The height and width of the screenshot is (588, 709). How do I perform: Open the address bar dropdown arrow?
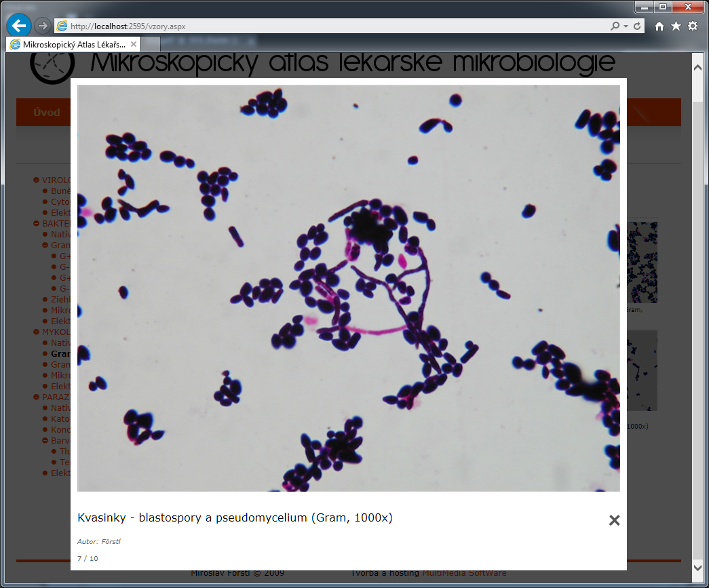point(626,26)
